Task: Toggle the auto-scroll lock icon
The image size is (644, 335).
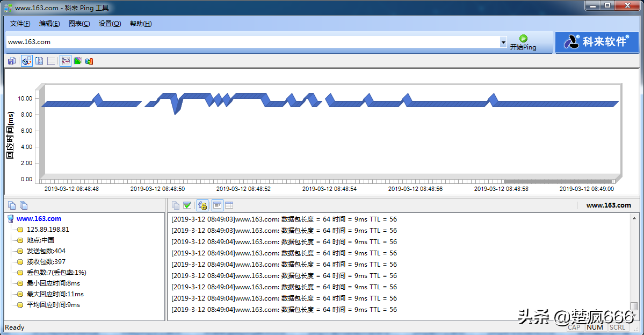Action: [x=202, y=205]
